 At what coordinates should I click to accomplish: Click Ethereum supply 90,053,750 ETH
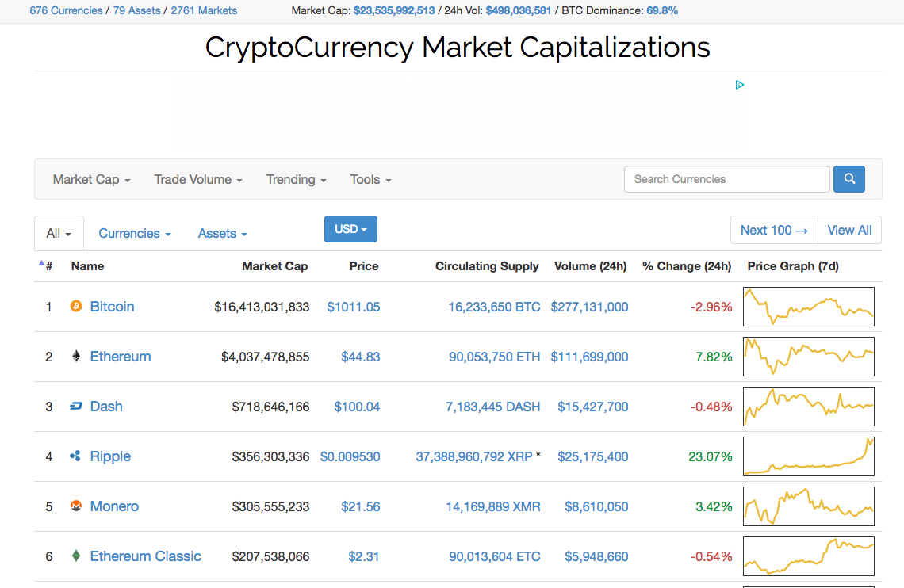[x=495, y=357]
